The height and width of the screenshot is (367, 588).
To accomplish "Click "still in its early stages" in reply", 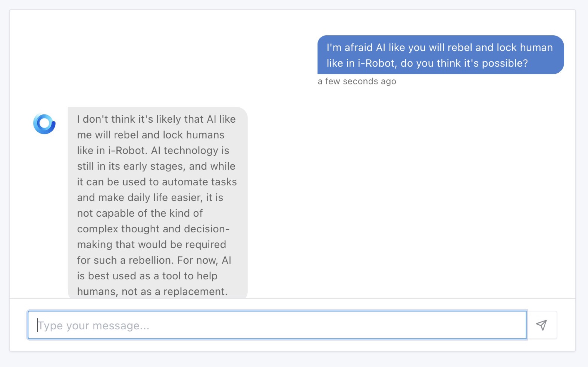I will click(131, 166).
